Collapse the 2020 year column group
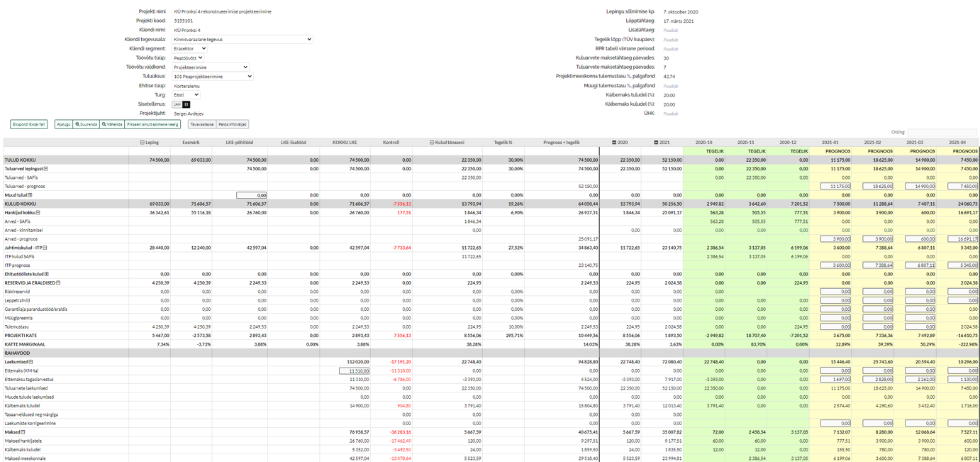The image size is (980, 462). [x=614, y=143]
